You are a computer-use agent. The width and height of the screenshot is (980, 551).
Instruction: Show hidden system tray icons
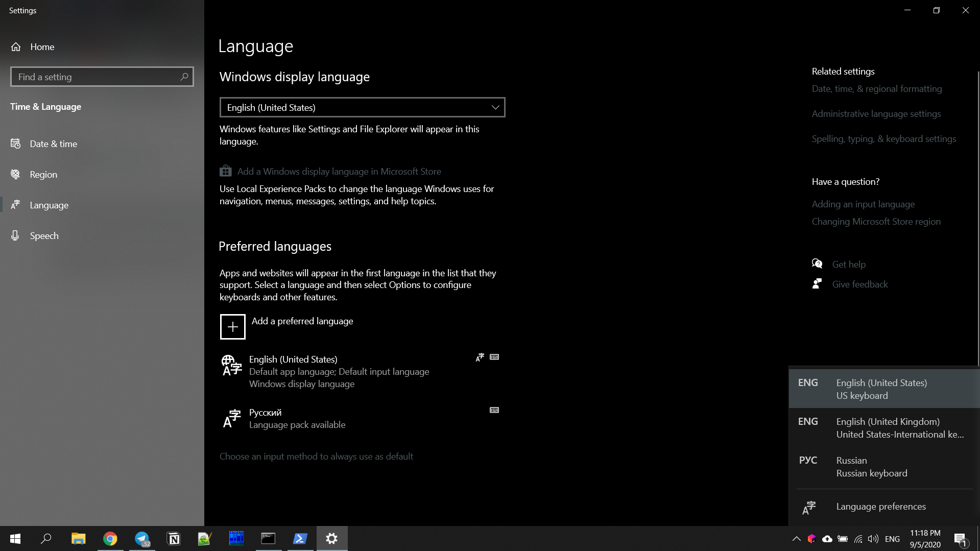(x=796, y=539)
